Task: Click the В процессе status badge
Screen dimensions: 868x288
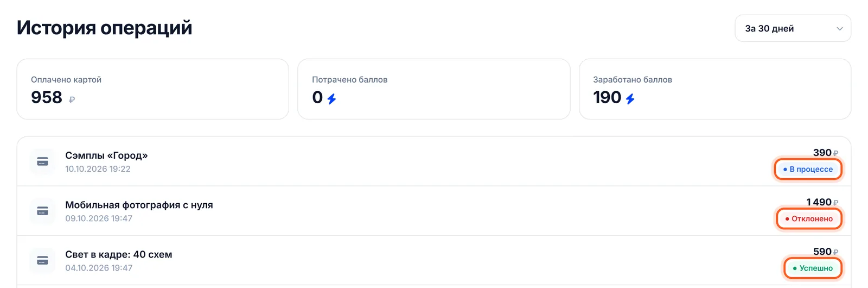Action: tap(808, 169)
